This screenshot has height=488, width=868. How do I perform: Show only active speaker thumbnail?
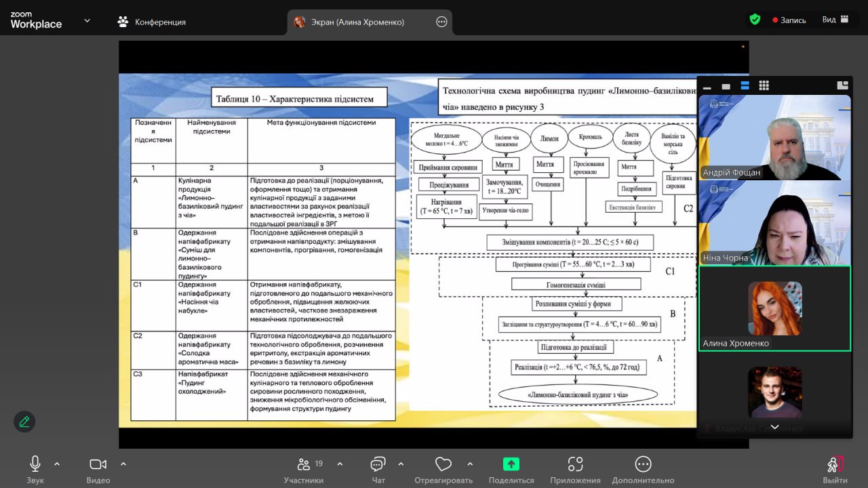click(x=726, y=86)
